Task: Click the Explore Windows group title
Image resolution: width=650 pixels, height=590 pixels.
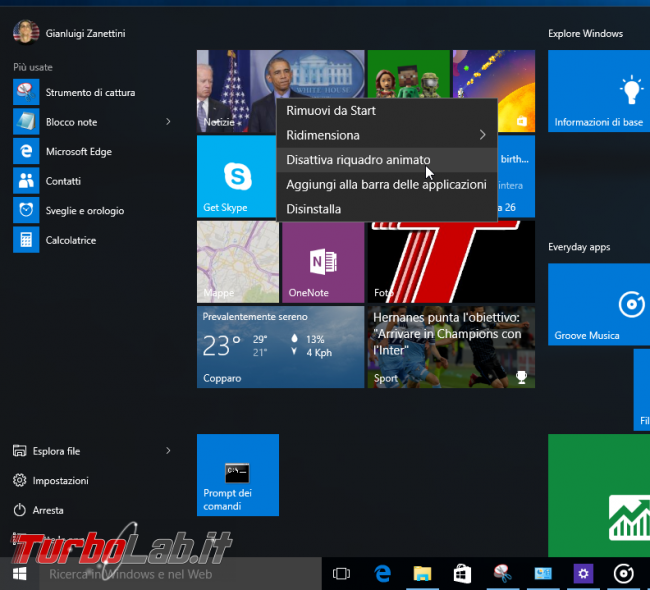Action: pos(585,34)
